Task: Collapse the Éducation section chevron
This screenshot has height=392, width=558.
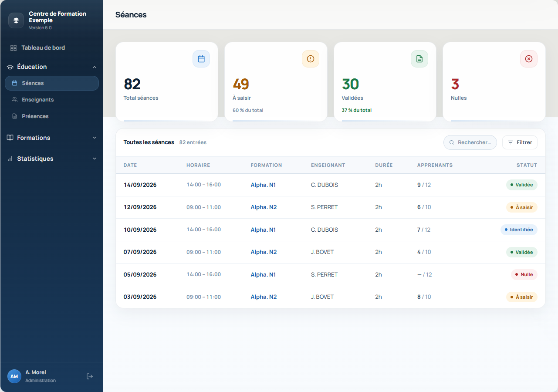Action: (95, 67)
